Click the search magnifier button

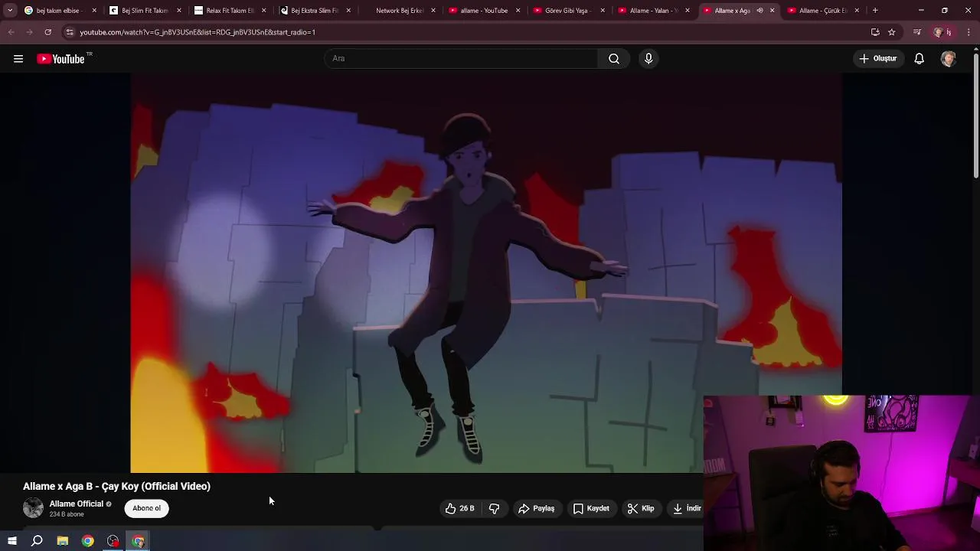614,59
